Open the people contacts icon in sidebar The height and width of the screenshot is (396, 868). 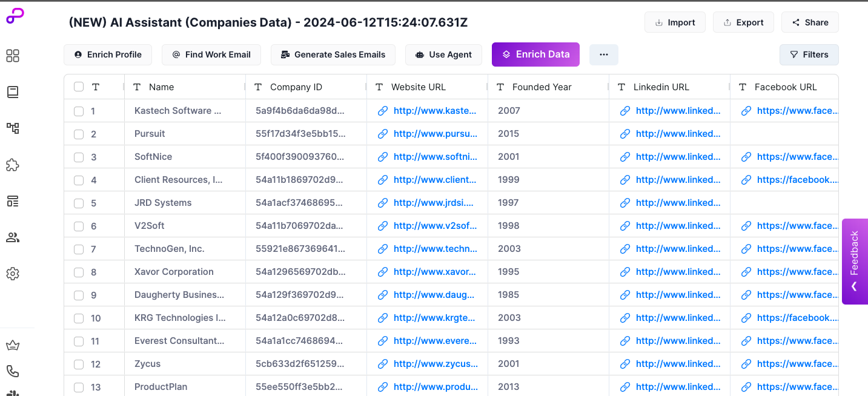(x=13, y=237)
